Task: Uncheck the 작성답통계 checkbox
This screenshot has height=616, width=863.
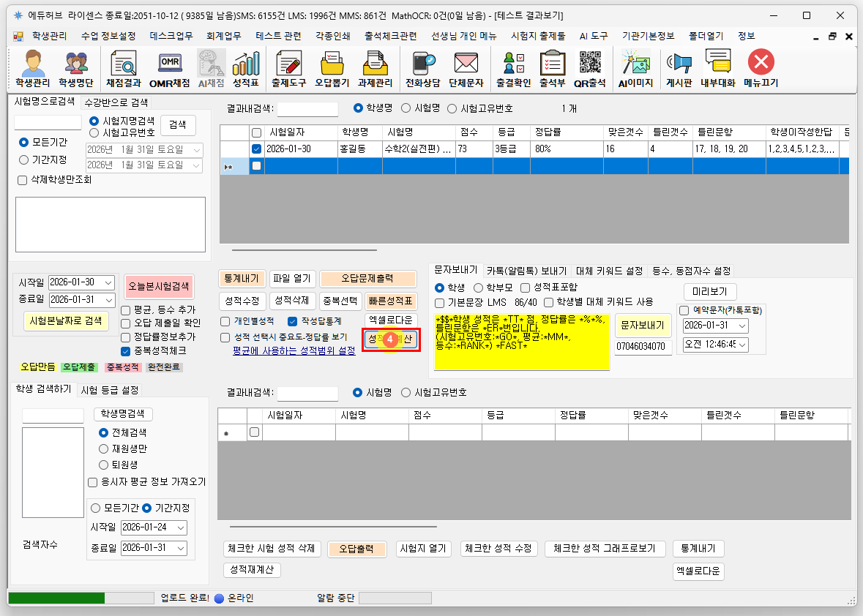Action: pos(293,321)
